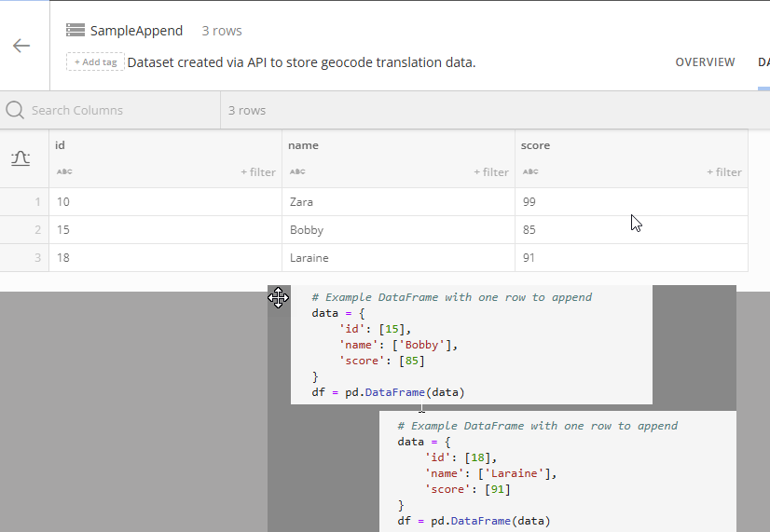Click the id cell with value 15

166,230
